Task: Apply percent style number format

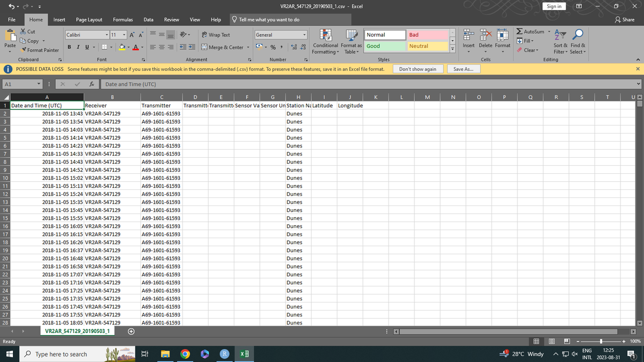Action: coord(272,47)
